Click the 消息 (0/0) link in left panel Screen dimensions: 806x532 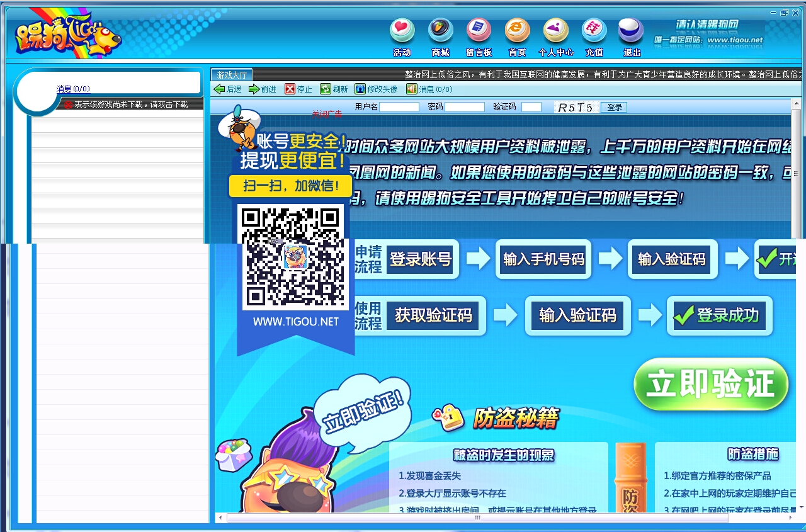73,89
